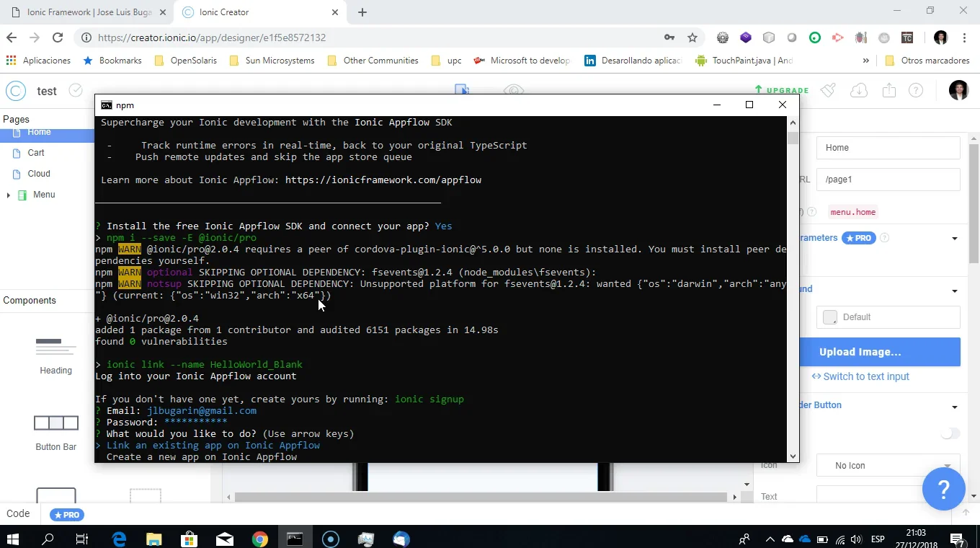980x548 pixels.
Task: Click the share upload icon in Creator
Action: pos(888,90)
